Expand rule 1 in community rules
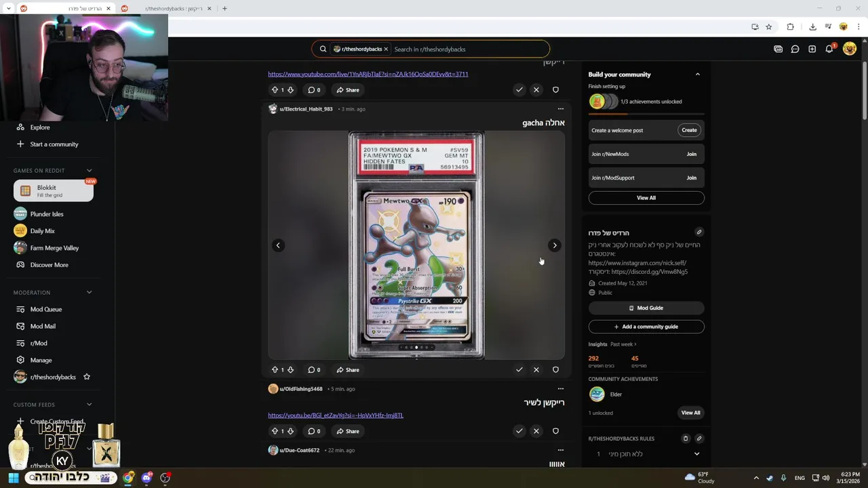This screenshot has height=488, width=868. click(x=696, y=454)
